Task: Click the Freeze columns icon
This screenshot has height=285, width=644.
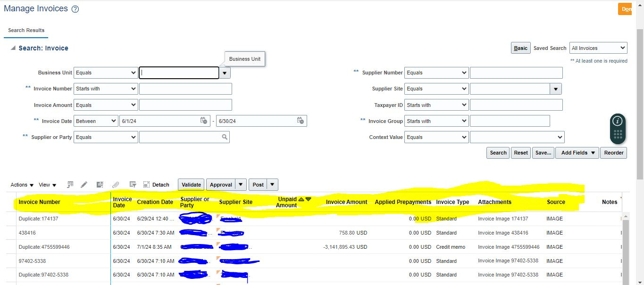Action: [x=147, y=184]
